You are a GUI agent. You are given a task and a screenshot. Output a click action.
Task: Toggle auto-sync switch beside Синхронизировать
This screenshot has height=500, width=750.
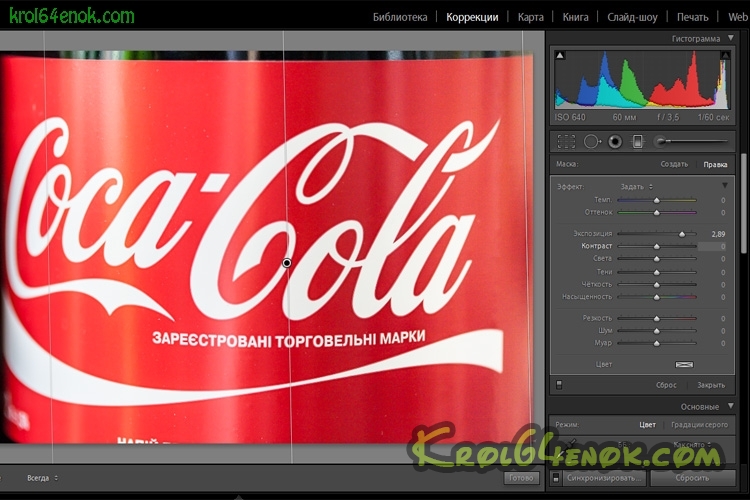pos(556,478)
